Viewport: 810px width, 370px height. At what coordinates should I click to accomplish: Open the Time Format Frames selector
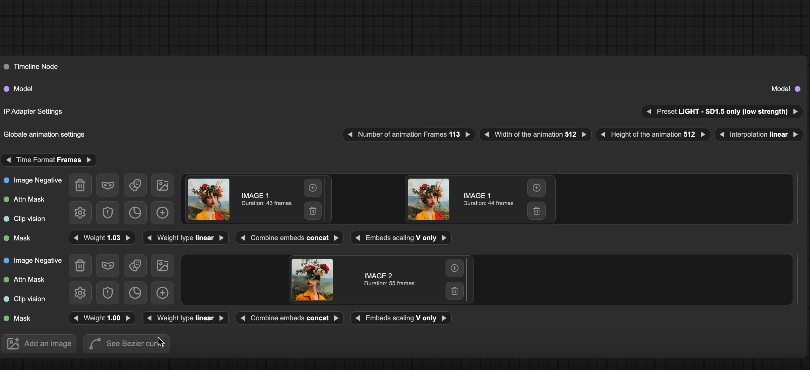click(x=49, y=160)
